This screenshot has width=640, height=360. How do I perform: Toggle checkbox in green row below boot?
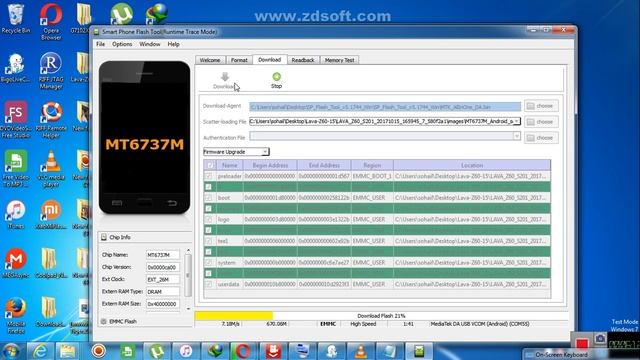tap(209, 209)
